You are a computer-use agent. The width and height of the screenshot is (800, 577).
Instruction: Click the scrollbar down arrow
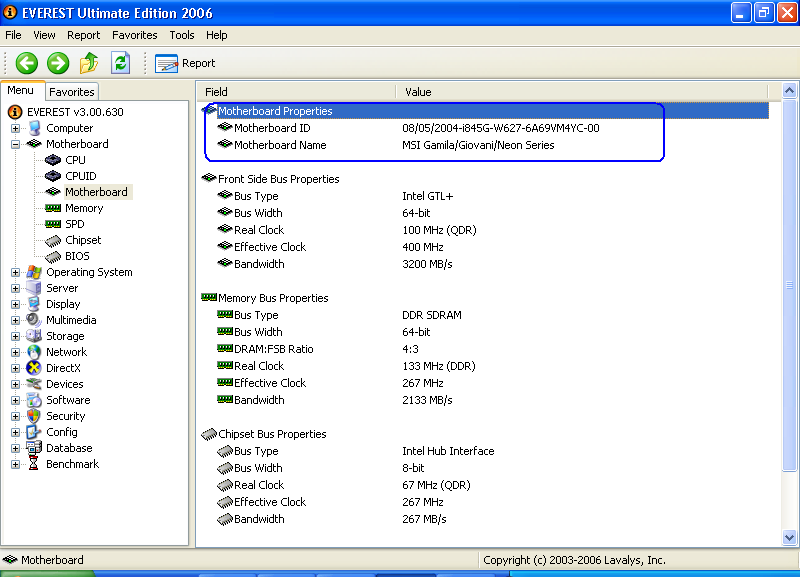pos(789,538)
